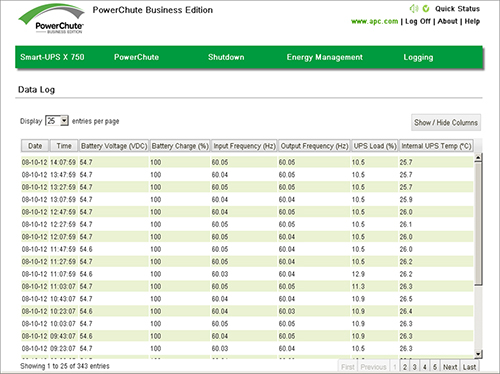Select the 13:07:59 time cell
This screenshot has height=374, width=500.
(x=63, y=200)
